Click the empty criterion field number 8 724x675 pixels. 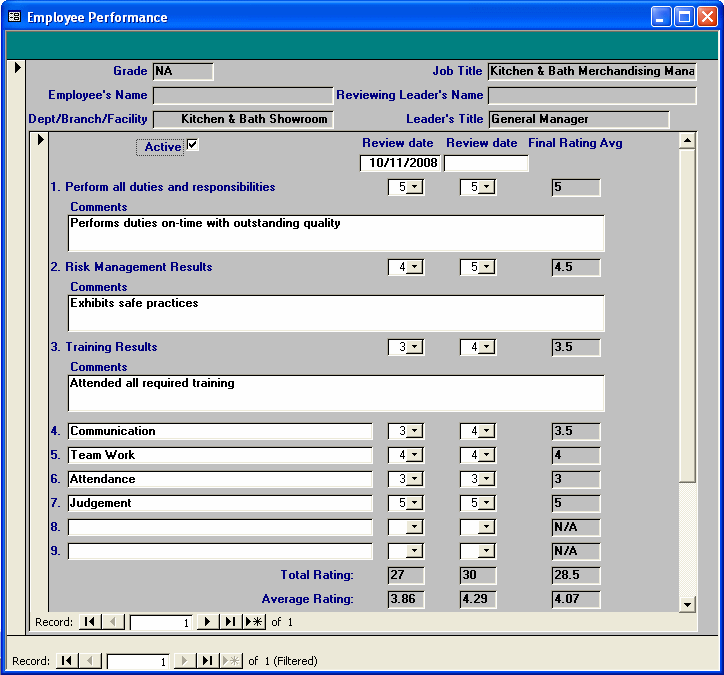click(x=220, y=527)
